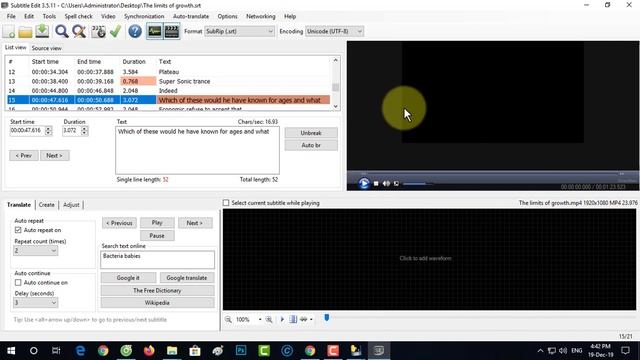The image size is (640, 360).
Task: Increase the Start time spinner
Action: coord(49,128)
